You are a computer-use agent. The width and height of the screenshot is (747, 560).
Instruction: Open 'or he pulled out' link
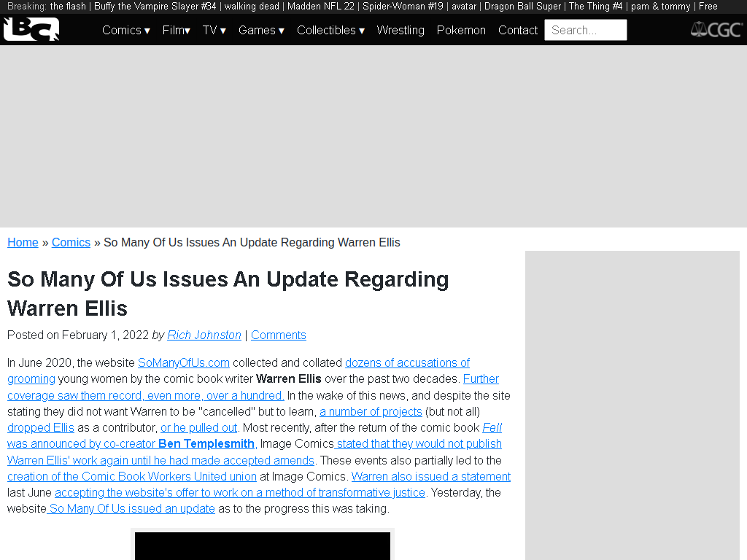pos(198,427)
